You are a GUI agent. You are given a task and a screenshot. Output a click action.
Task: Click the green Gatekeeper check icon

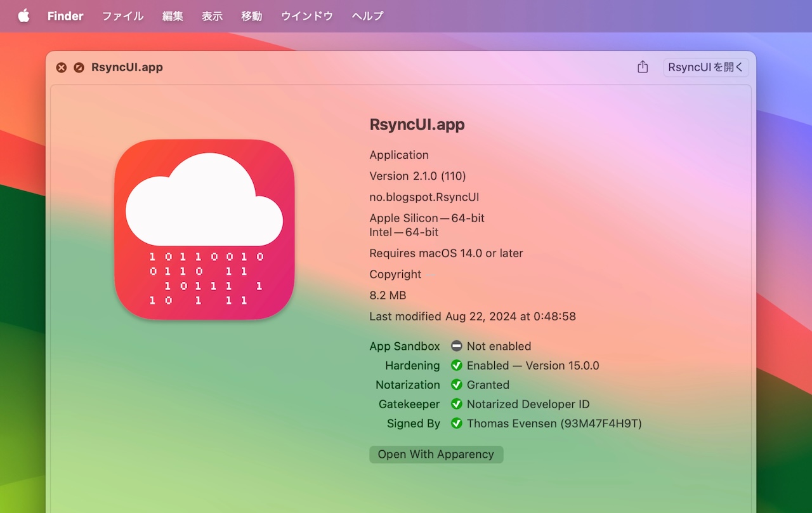coord(457,404)
